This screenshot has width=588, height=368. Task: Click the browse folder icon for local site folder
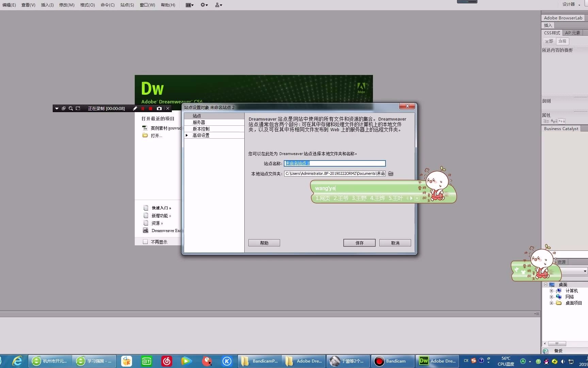pos(391,174)
